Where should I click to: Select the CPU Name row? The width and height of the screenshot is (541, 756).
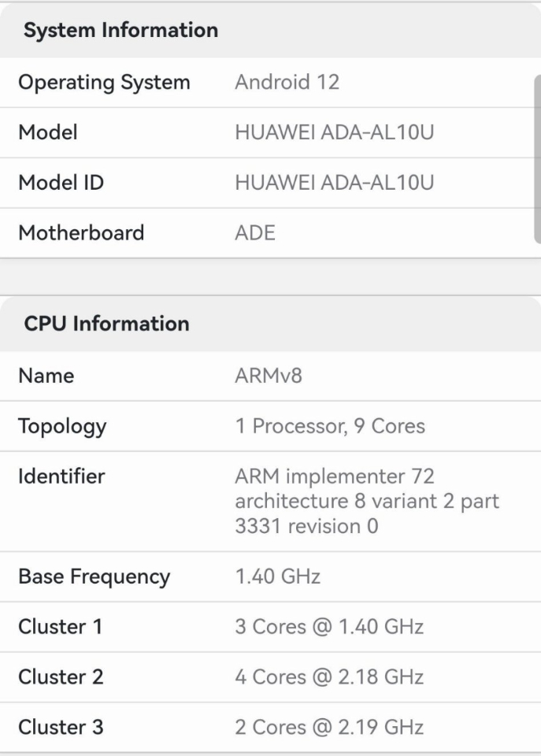tap(271, 376)
